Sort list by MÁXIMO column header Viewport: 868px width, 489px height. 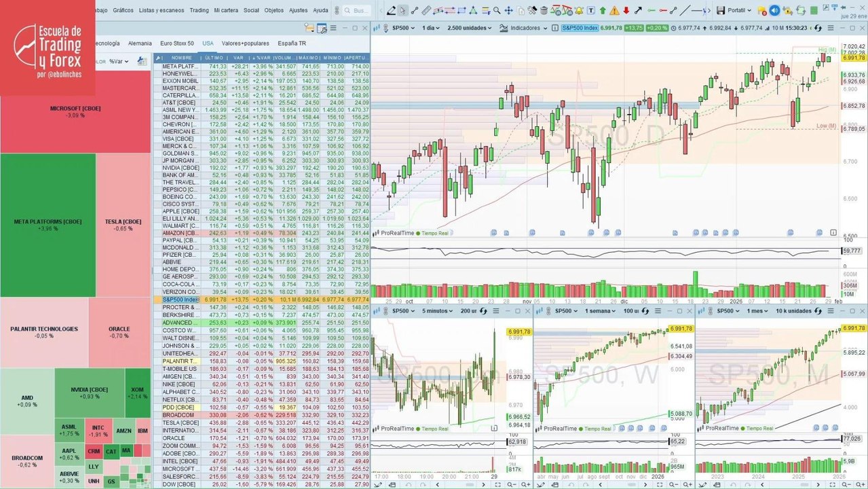point(308,58)
